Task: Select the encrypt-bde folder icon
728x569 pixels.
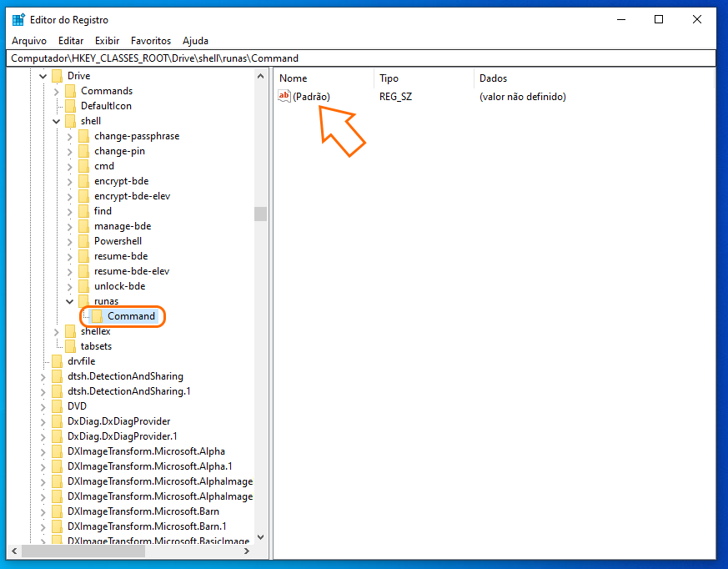Action: (83, 181)
